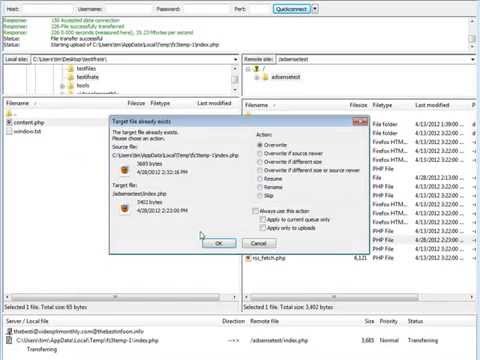Sort local files by Filesize column

[x=136, y=103]
